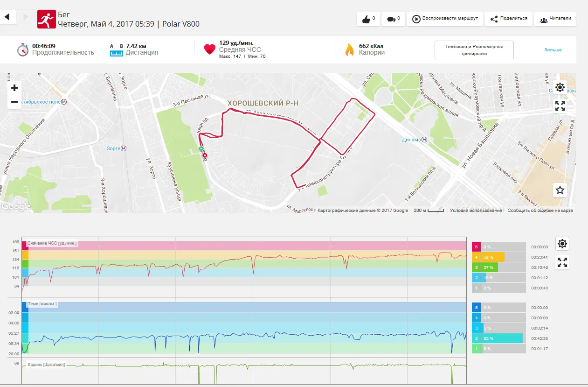Click pace zone 2 bar showing 92 %
The width and height of the screenshot is (588, 387).
tap(502, 338)
